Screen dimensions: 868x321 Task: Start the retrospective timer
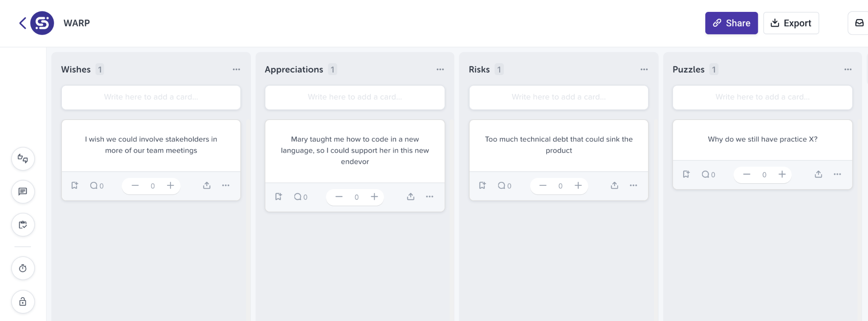tap(23, 268)
